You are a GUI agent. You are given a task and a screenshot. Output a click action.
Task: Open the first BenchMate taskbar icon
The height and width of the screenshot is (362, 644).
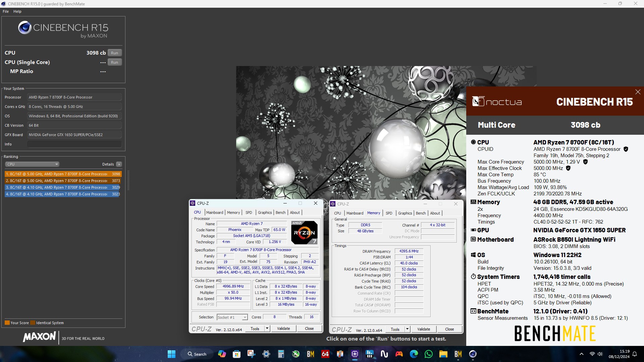click(x=310, y=354)
